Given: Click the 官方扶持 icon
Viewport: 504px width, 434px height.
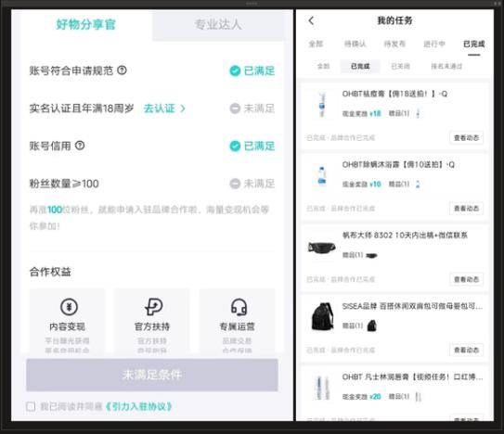Looking at the screenshot, I should pyautogui.click(x=153, y=307).
